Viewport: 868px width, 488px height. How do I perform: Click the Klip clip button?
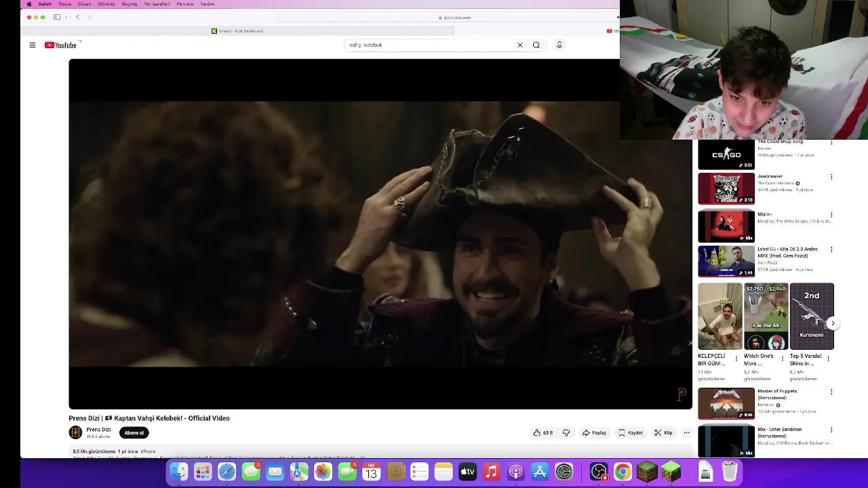pos(663,432)
